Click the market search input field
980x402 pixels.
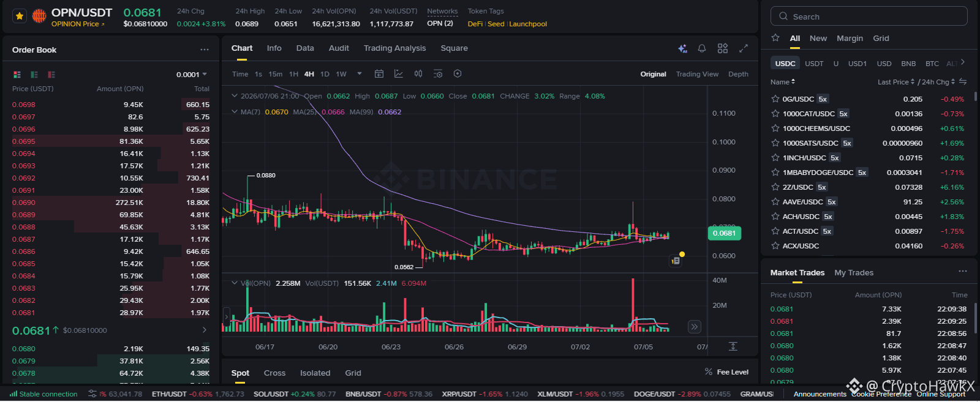click(869, 17)
